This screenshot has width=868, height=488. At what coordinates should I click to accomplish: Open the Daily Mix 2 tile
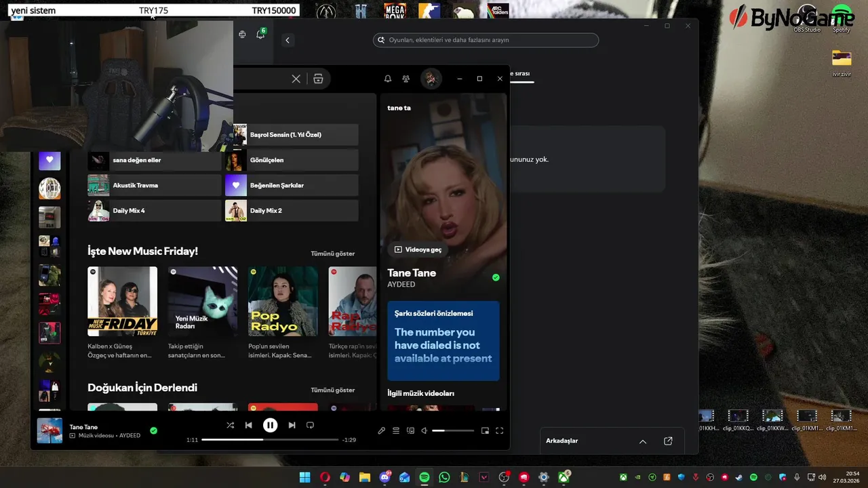[x=292, y=210]
